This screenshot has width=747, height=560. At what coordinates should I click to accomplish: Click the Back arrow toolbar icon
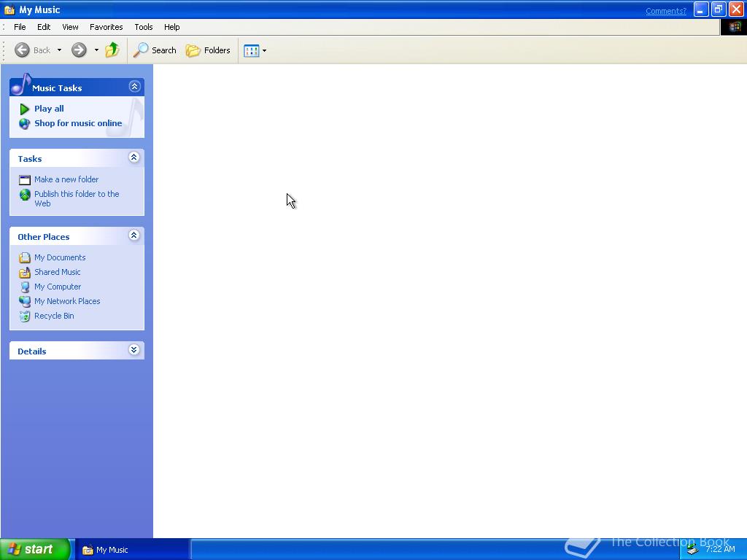tap(22, 50)
